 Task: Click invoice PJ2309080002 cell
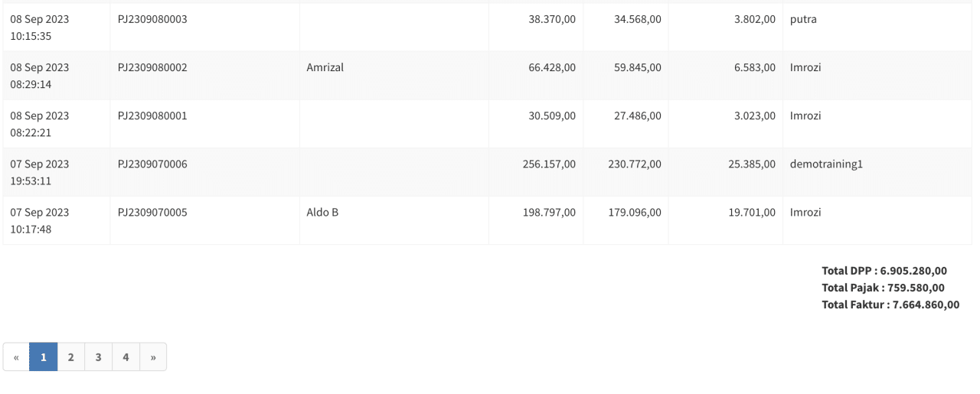pyautogui.click(x=152, y=67)
